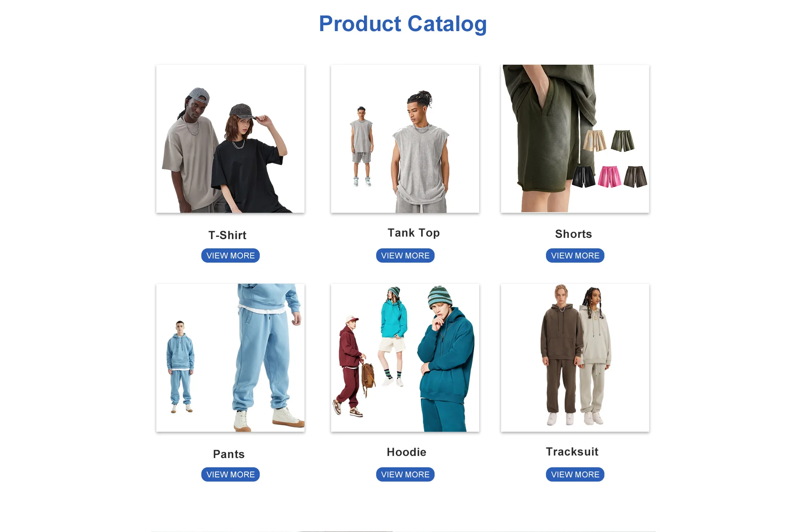
Task: Select the Shorts category title
Action: [573, 234]
